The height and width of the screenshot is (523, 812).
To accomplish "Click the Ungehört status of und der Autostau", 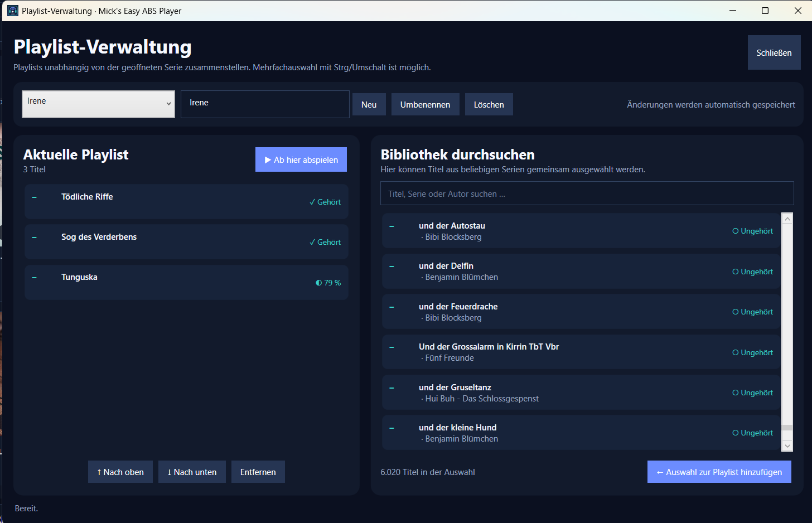I will (753, 231).
